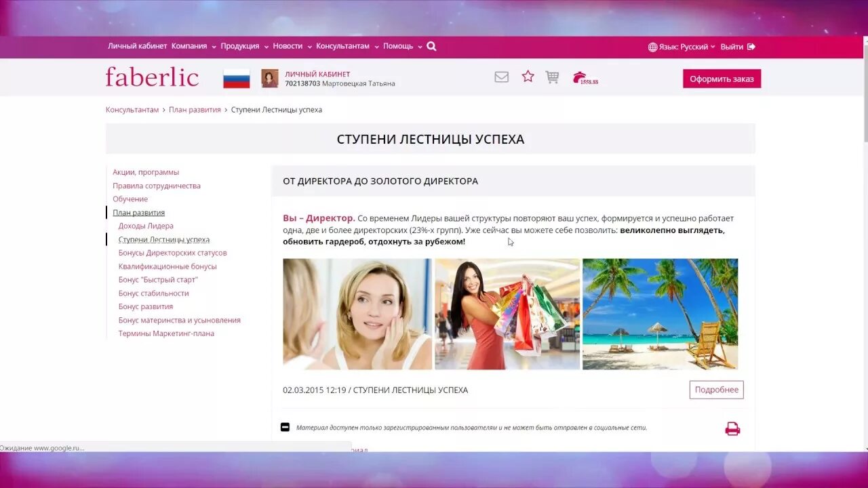Click the faberlic logo
Viewport: 868px width, 488px height.
pos(152,77)
